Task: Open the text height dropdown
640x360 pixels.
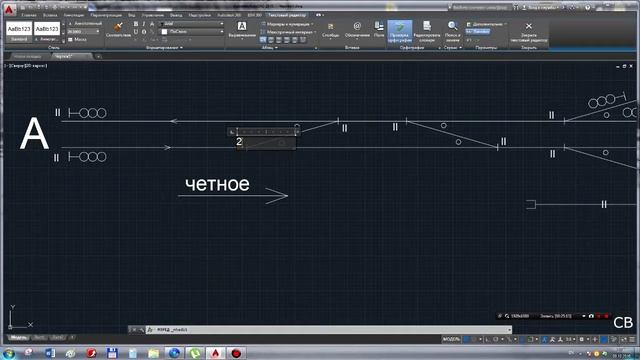Action: point(84,31)
